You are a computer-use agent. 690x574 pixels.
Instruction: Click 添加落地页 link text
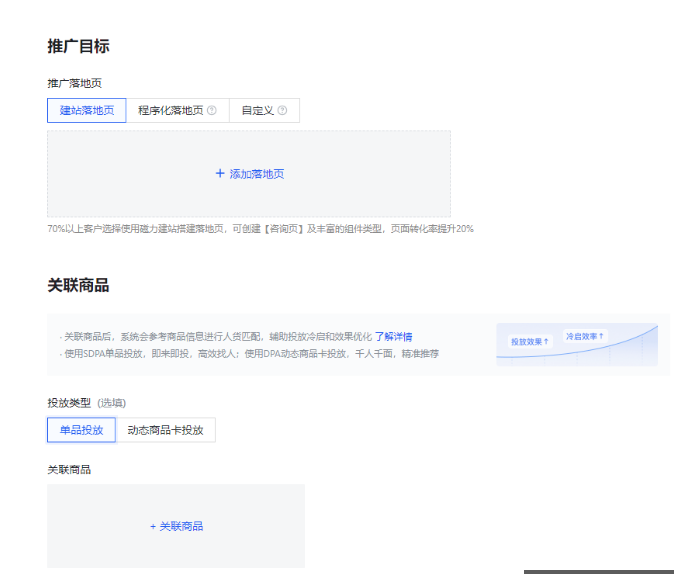click(257, 174)
